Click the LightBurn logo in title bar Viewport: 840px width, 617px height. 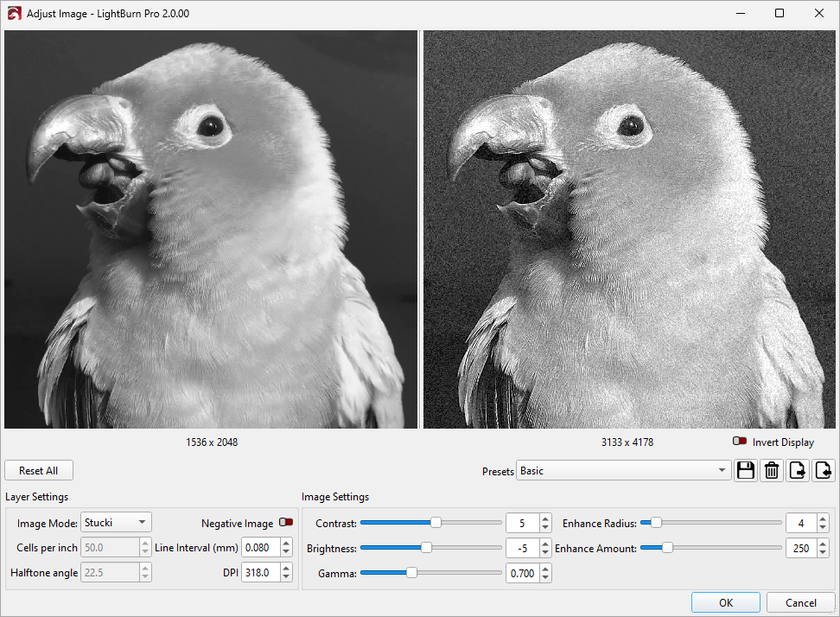click(x=14, y=13)
